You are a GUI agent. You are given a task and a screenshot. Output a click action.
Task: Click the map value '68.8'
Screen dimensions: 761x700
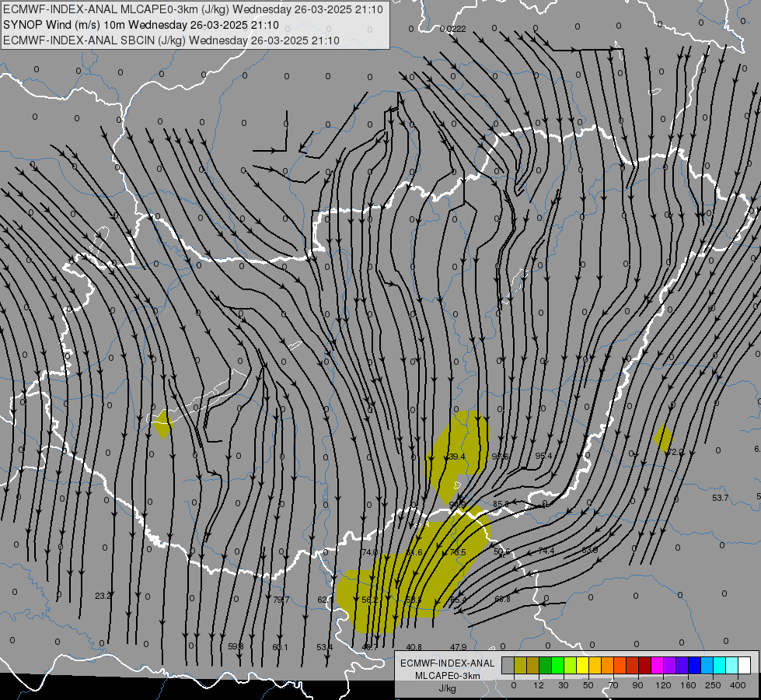pyautogui.click(x=502, y=599)
